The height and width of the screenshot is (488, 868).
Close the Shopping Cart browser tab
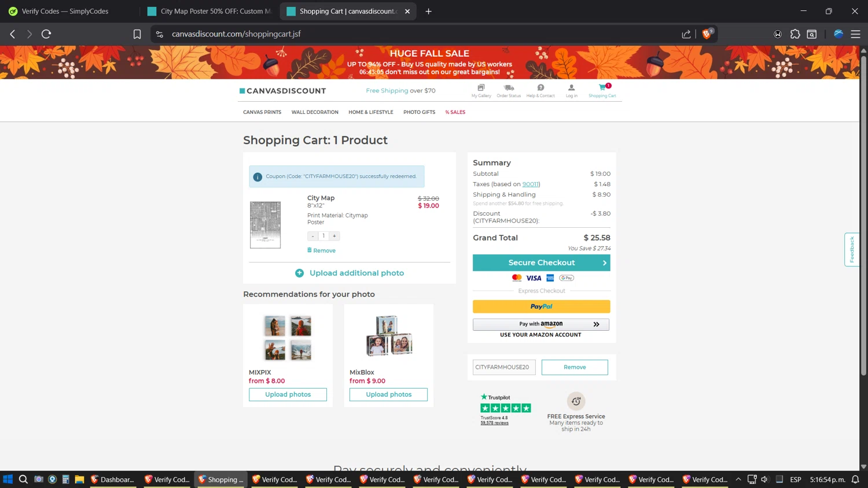click(x=407, y=11)
